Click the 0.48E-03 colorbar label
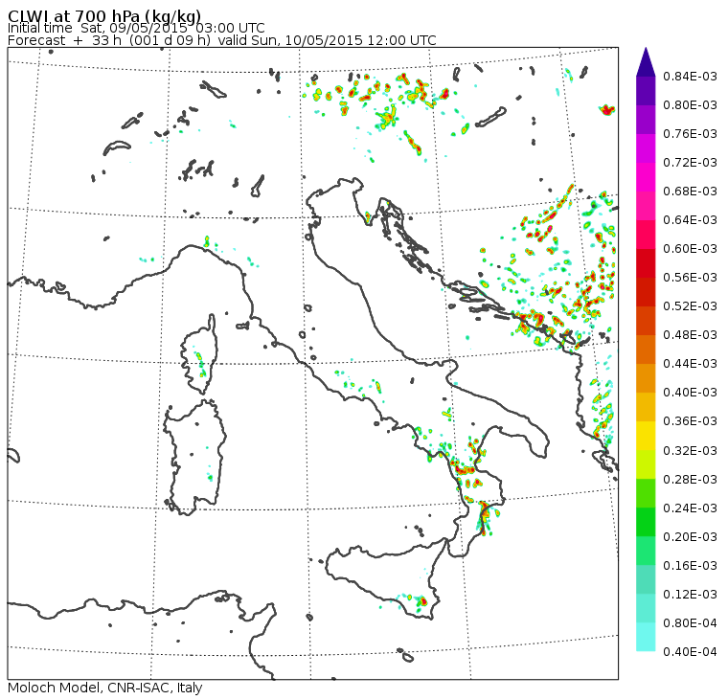This screenshot has height=700, width=728. (x=690, y=335)
